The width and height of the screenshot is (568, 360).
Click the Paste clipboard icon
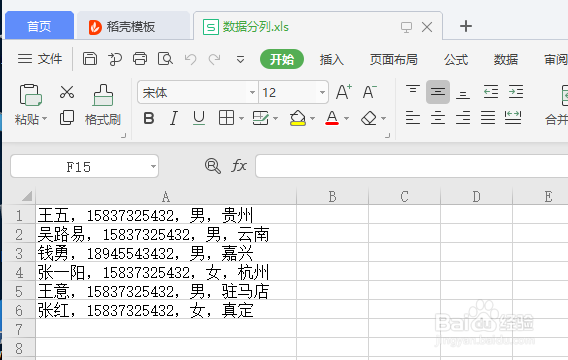(30, 95)
